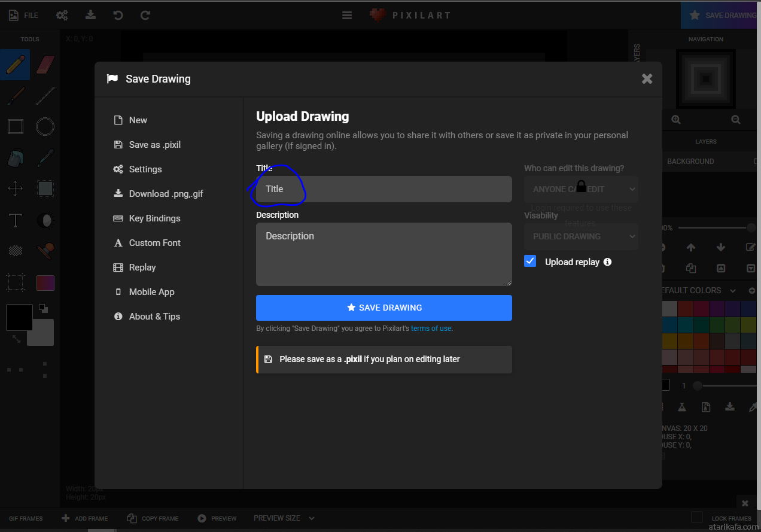Image resolution: width=761 pixels, height=532 pixels.
Task: Open About & Tips section
Action: pyautogui.click(x=147, y=317)
